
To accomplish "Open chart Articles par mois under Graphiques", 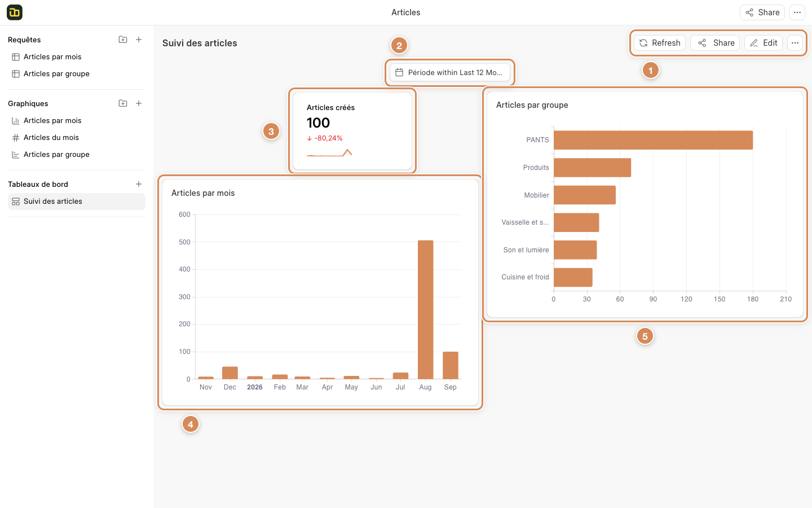I will [77, 121].
